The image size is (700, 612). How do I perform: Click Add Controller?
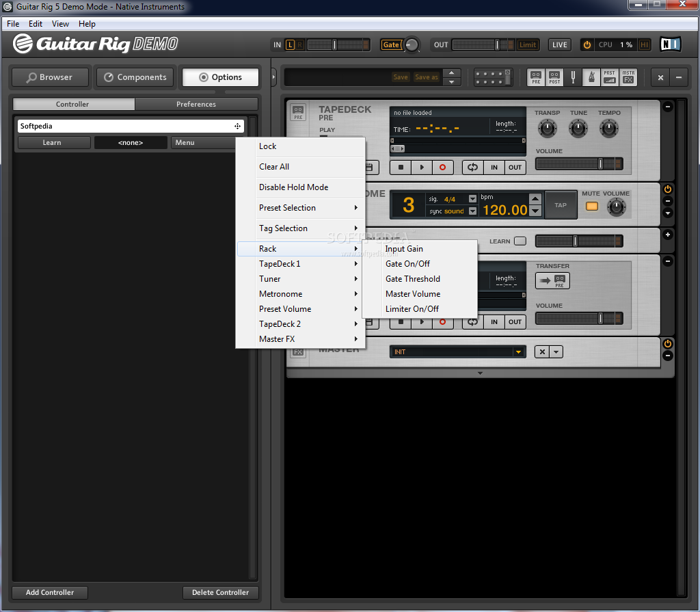[x=49, y=592]
